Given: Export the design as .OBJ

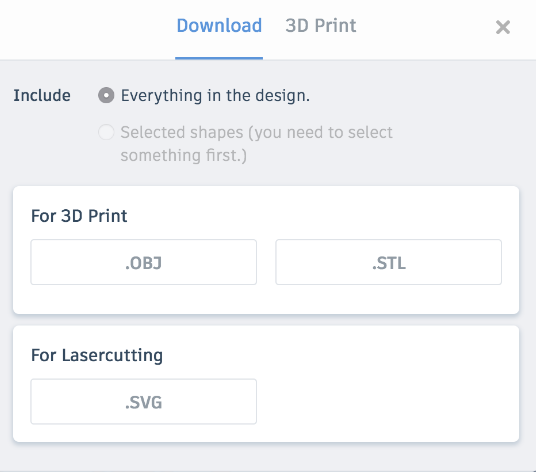Looking at the screenshot, I should coord(144,262).
